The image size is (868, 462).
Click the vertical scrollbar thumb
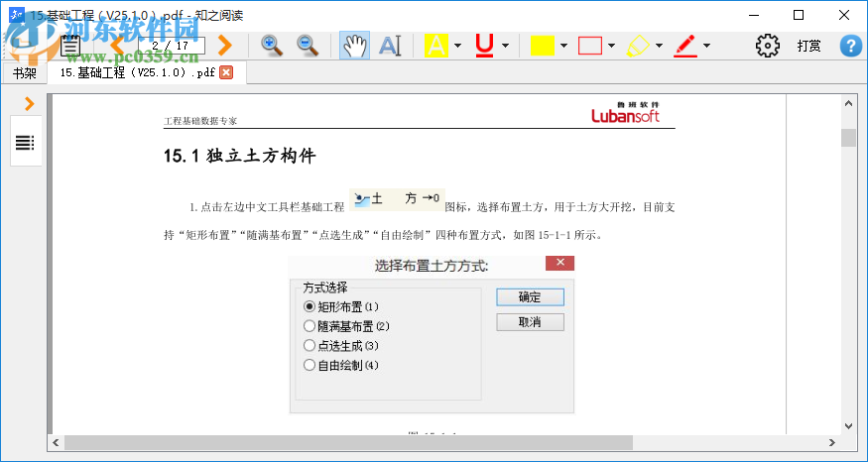(x=848, y=138)
